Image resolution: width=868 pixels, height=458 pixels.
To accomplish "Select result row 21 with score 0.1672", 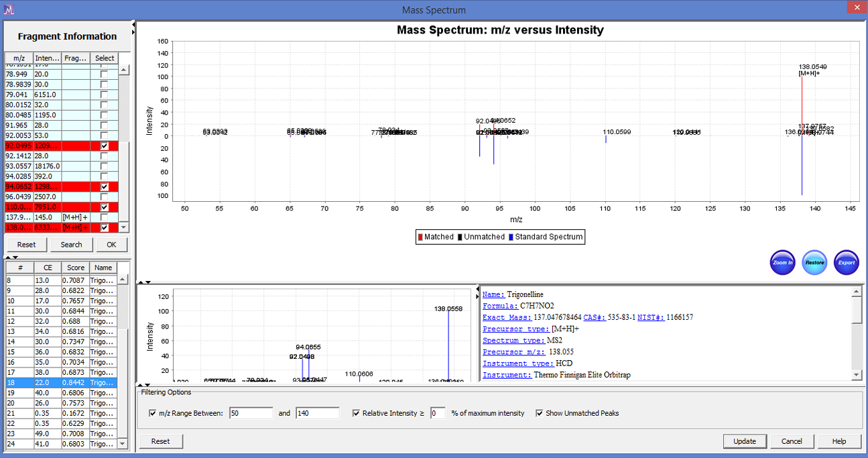I will (x=61, y=413).
